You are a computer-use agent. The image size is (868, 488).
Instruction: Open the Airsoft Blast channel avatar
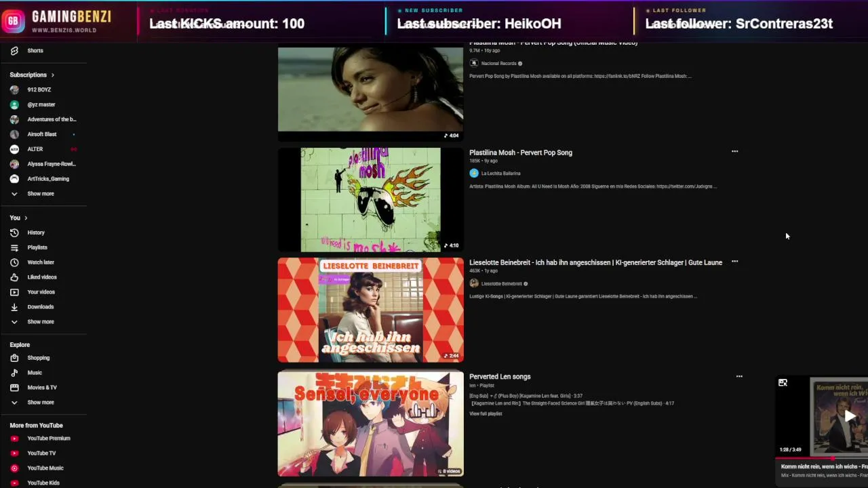coord(14,134)
